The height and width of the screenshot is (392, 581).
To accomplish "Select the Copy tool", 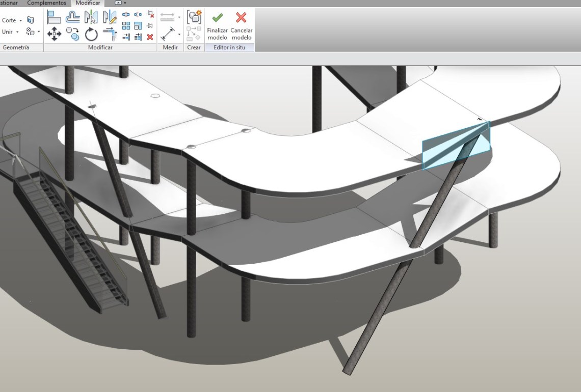I will pos(73,34).
